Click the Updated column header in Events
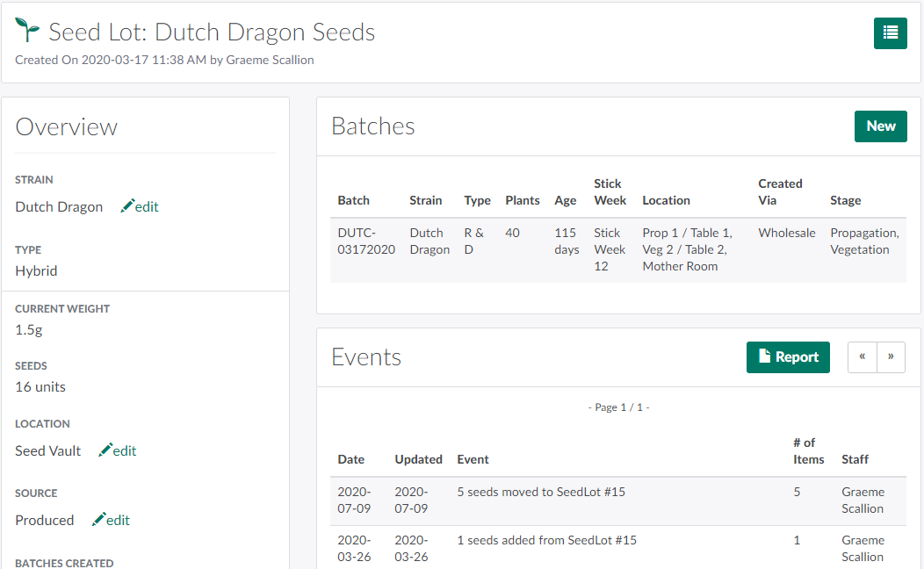 418,459
